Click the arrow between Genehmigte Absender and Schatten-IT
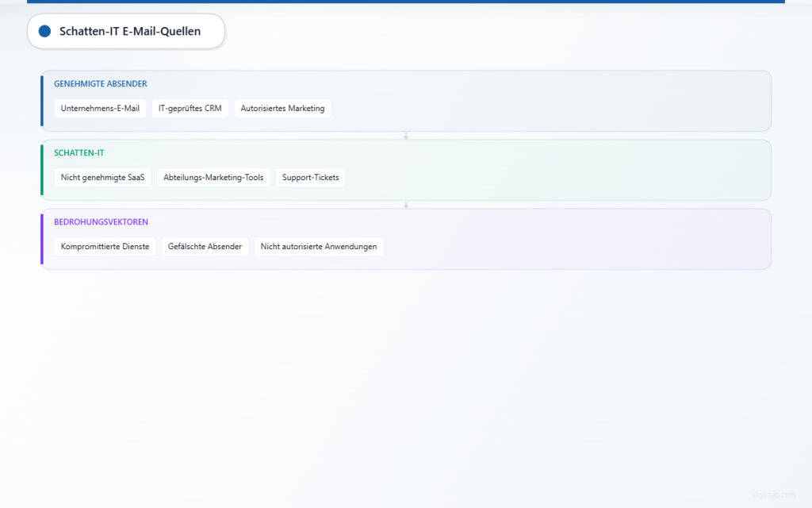 [406, 136]
